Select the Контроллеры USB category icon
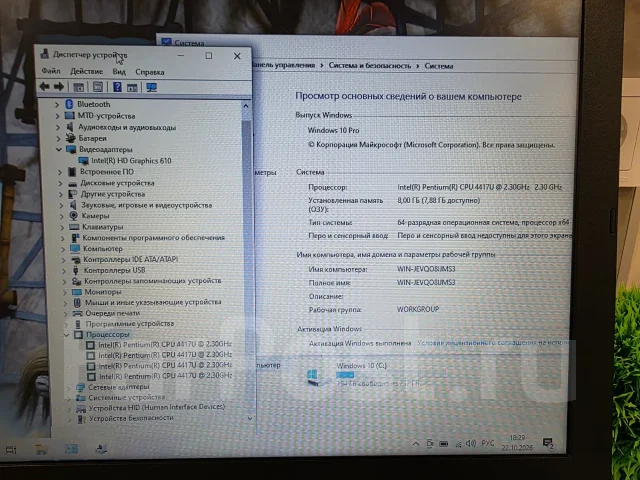 [x=76, y=270]
